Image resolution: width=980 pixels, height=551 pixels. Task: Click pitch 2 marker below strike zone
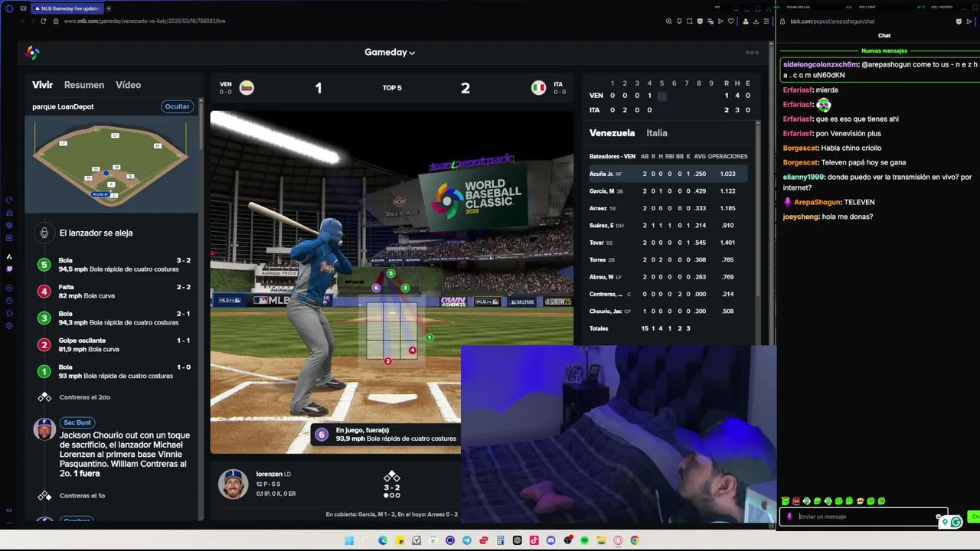(388, 361)
